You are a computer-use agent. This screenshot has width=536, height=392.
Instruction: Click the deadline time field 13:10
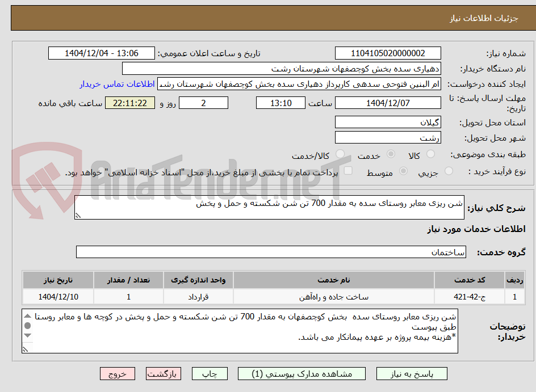point(280,103)
